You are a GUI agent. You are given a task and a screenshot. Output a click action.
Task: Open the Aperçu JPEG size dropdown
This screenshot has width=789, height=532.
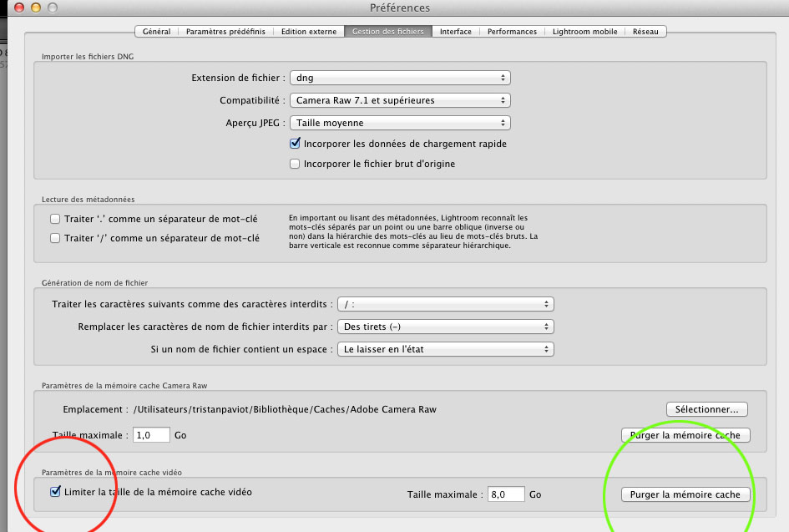coord(399,123)
